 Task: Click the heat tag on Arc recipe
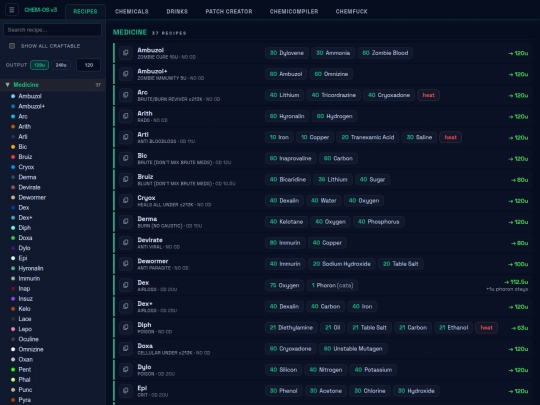point(428,95)
